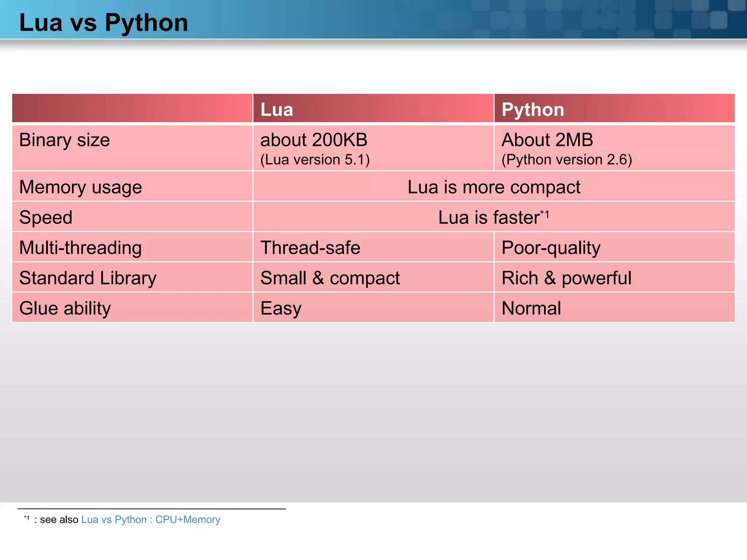Click the 'Standard Library' row label
Viewport: 747px width, 560px height.
pos(88,279)
